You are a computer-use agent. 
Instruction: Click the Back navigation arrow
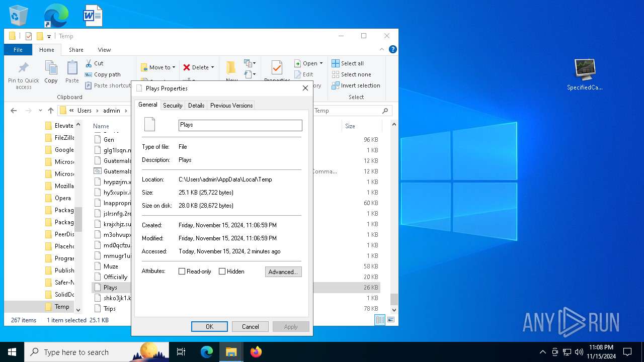click(x=14, y=111)
